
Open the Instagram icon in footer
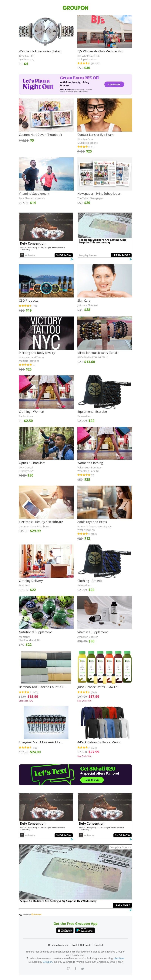coord(69,969)
